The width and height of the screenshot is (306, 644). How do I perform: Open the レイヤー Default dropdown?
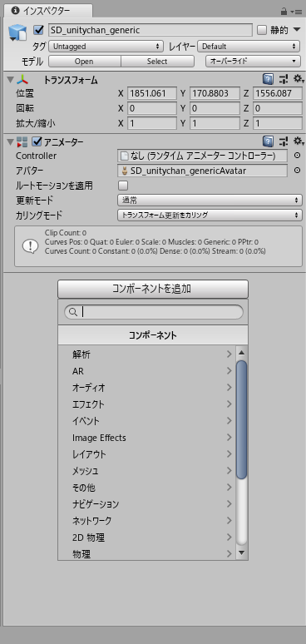[x=249, y=47]
